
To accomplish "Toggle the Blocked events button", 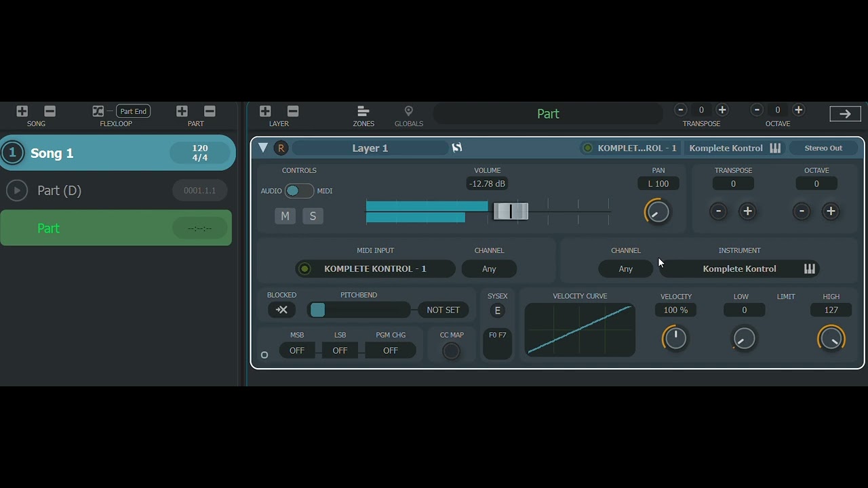I will [x=281, y=310].
